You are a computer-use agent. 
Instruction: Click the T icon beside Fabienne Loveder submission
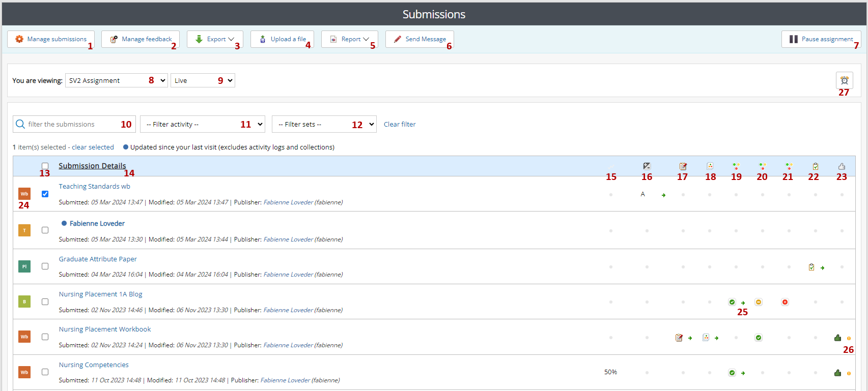(24, 230)
